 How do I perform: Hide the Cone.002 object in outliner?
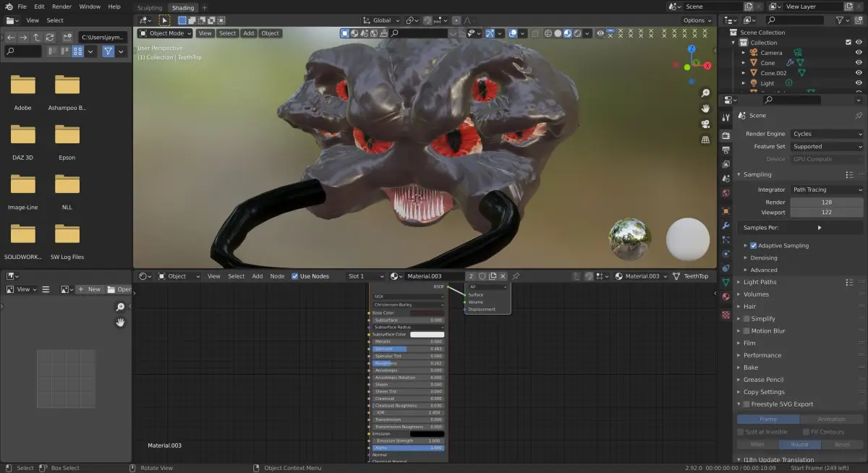[859, 73]
